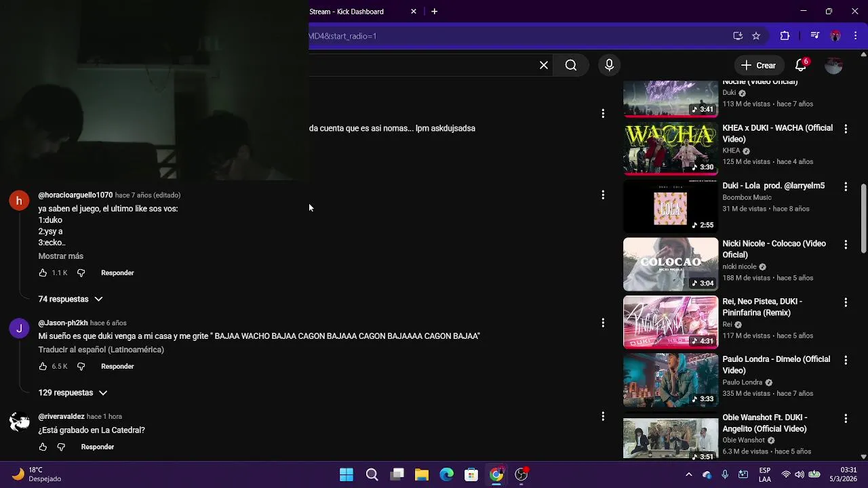Open Nicki Nicole - Colocao video title
The image size is (868, 488).
[x=774, y=249]
